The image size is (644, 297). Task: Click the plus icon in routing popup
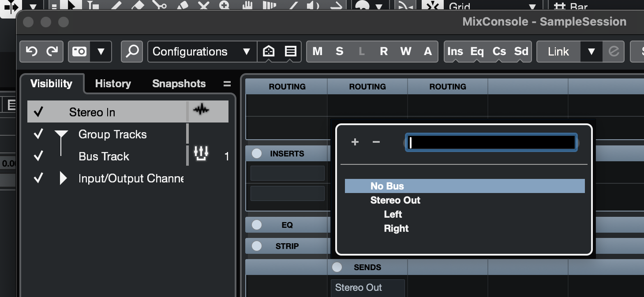(355, 142)
